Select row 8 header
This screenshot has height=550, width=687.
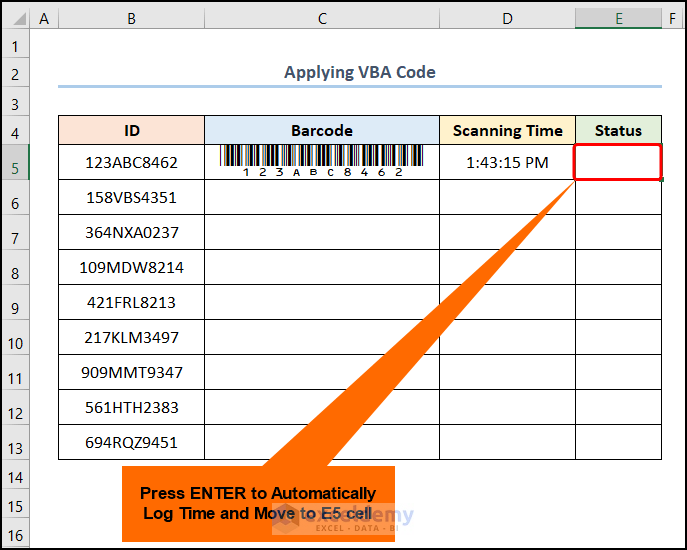tap(15, 267)
